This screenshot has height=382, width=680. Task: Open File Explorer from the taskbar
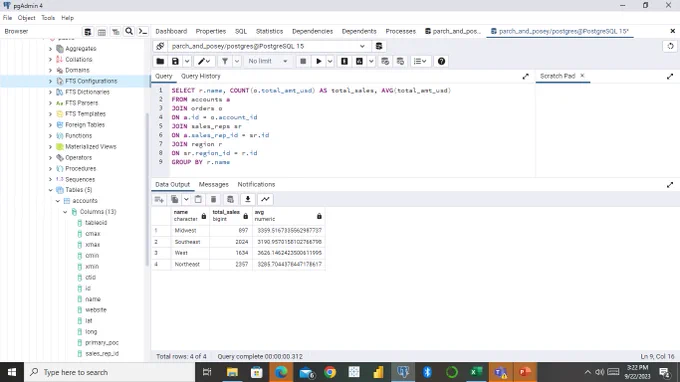(232, 372)
